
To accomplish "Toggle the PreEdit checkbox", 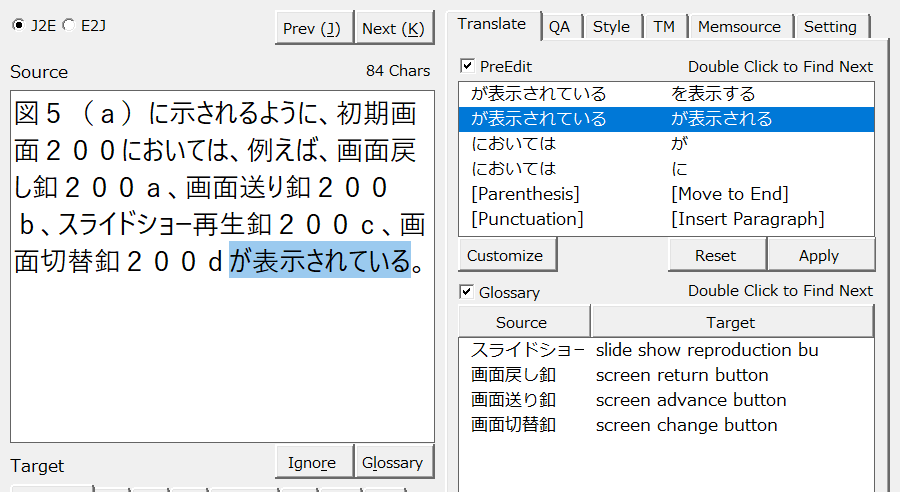I will point(467,66).
